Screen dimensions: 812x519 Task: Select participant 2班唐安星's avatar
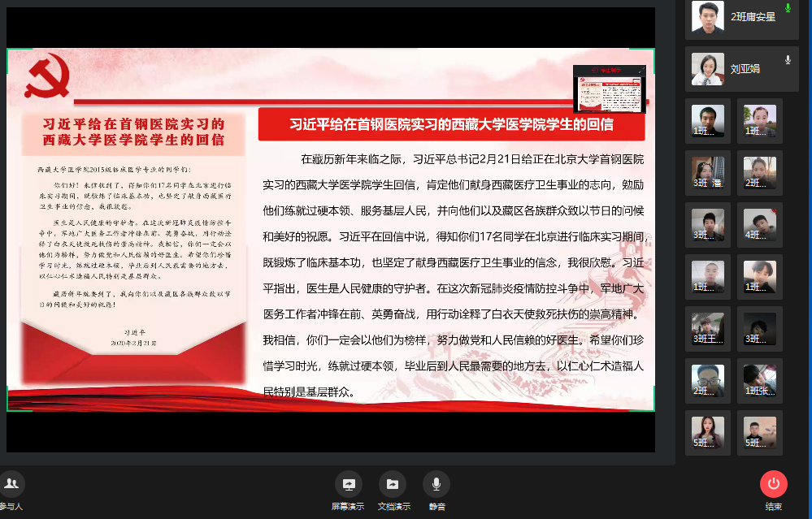pos(707,17)
